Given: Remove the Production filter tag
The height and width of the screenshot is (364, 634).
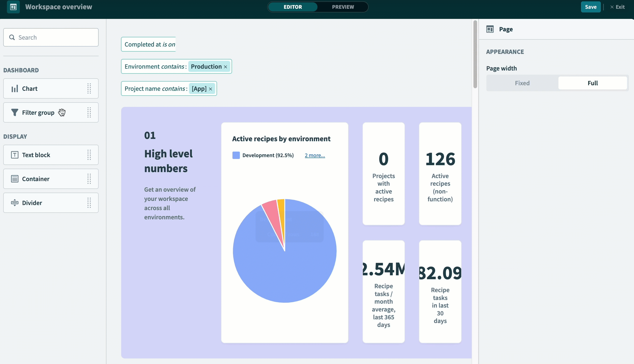Looking at the screenshot, I should [x=226, y=67].
